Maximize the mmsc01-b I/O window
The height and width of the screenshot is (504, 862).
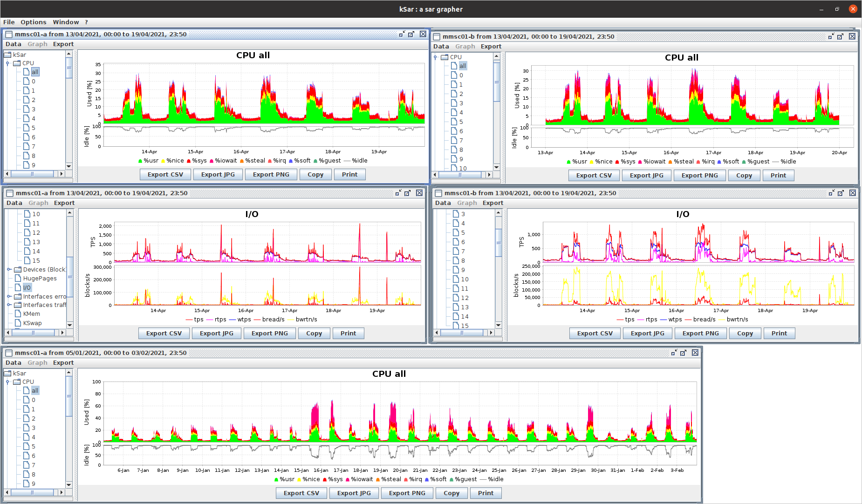[841, 193]
